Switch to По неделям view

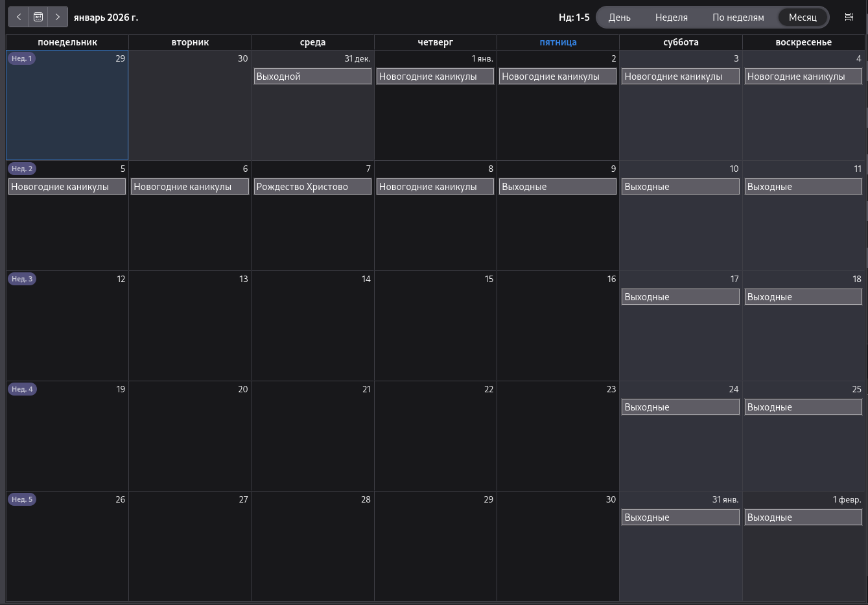point(738,18)
